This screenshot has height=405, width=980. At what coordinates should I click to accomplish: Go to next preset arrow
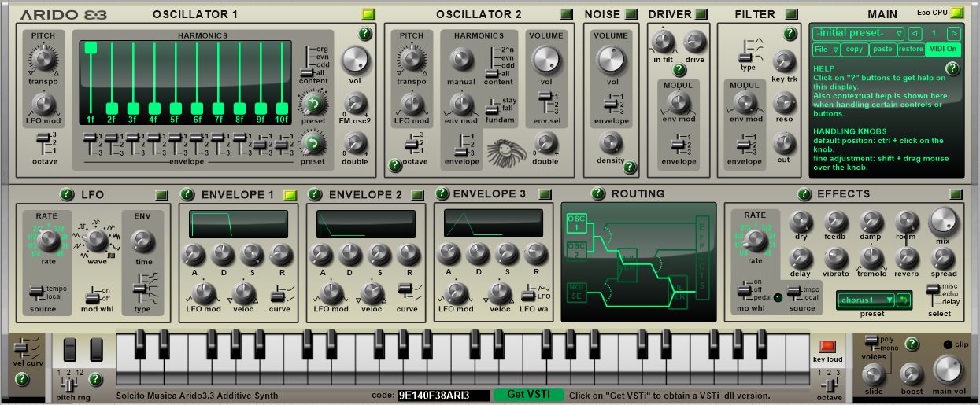[953, 33]
